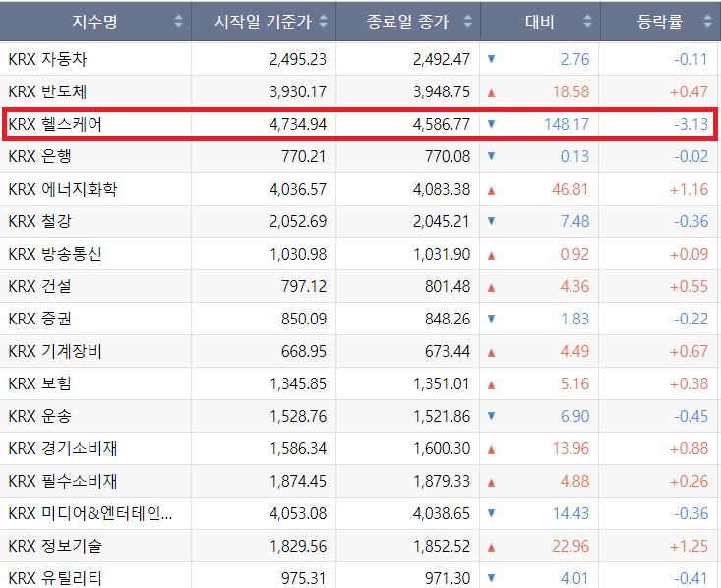Click the 지수명 column header
This screenshot has height=588, width=721.
tap(95, 22)
